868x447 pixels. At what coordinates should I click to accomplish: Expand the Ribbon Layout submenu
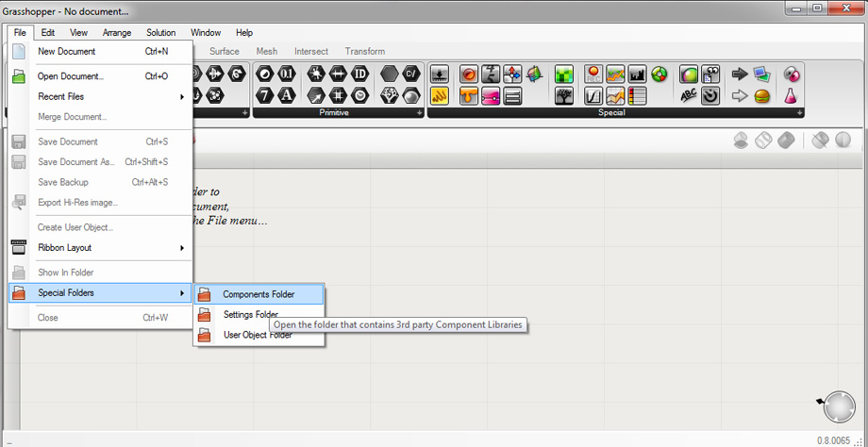coord(100,248)
